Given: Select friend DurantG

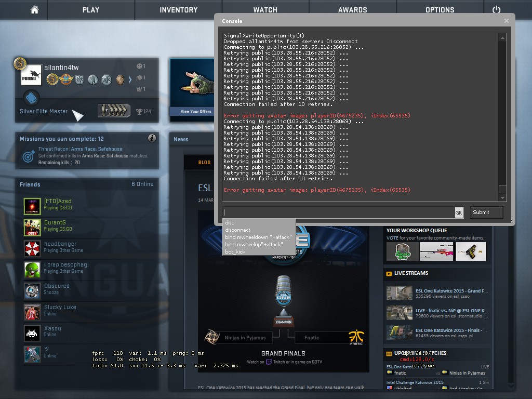Looking at the screenshot, I should coord(87,227).
